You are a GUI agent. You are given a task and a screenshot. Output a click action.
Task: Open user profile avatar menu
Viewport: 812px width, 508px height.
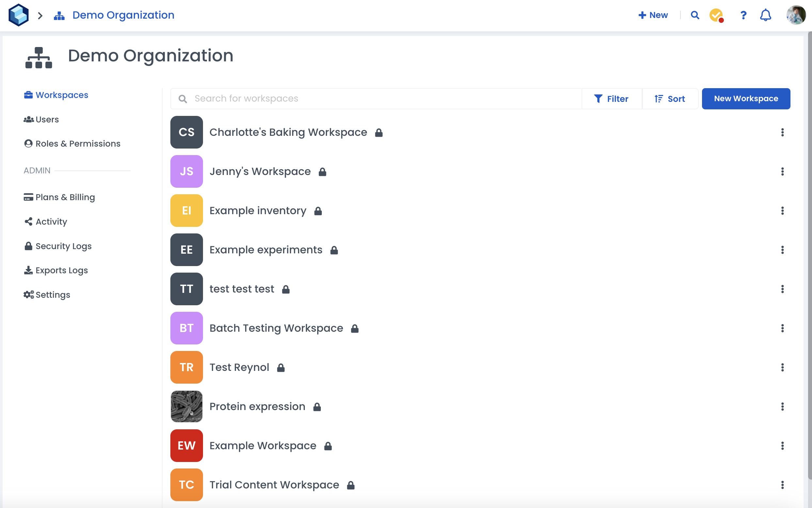(796, 15)
